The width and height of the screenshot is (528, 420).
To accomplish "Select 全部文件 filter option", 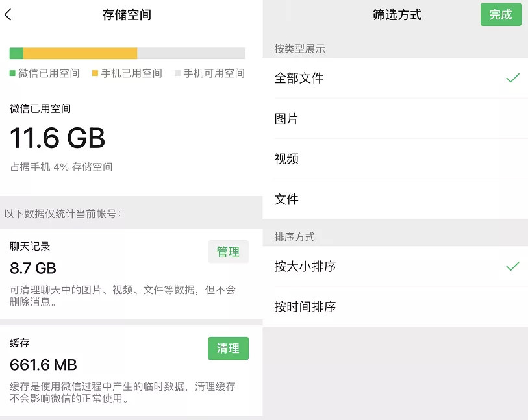I will (x=396, y=78).
